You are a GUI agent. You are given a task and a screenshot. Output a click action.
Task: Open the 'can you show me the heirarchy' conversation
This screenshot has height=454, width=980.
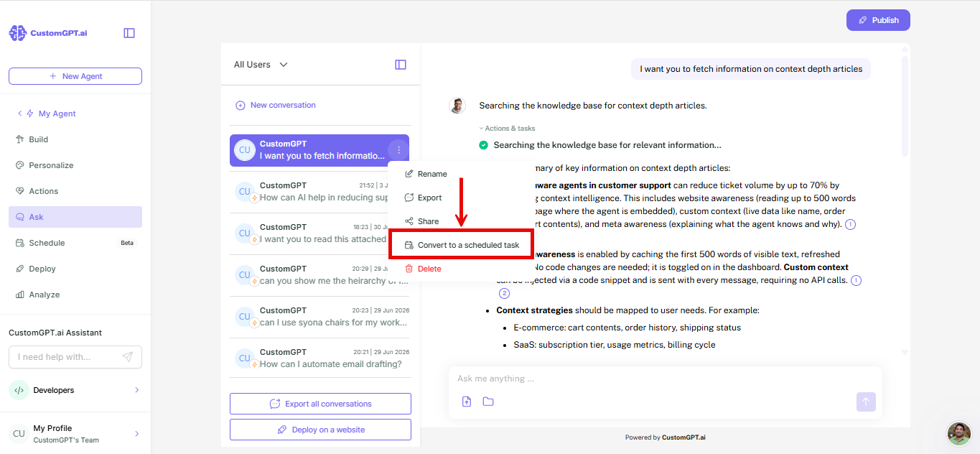tap(319, 275)
